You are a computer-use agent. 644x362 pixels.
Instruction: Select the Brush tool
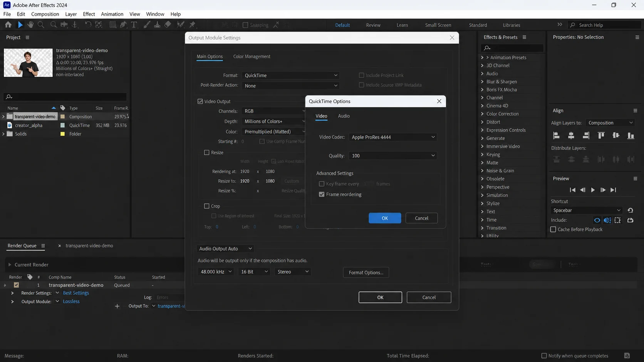coord(147,25)
